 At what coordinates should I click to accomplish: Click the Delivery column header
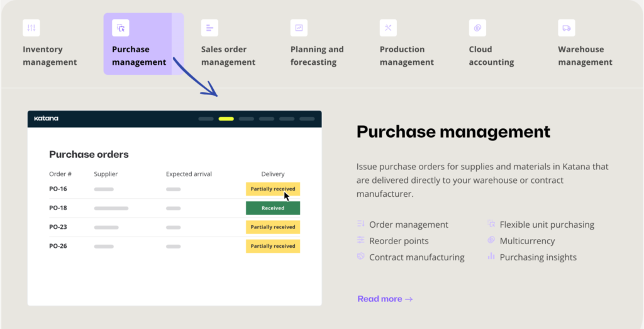(273, 174)
